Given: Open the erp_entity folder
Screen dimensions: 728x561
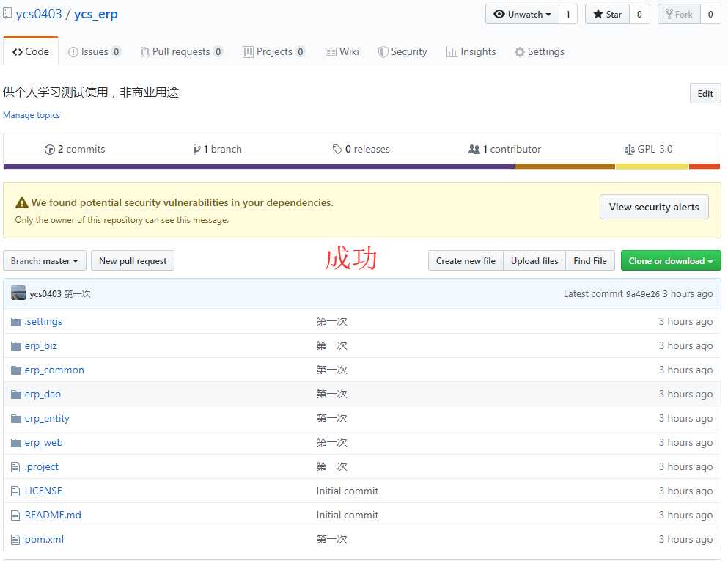Looking at the screenshot, I should (x=47, y=419).
